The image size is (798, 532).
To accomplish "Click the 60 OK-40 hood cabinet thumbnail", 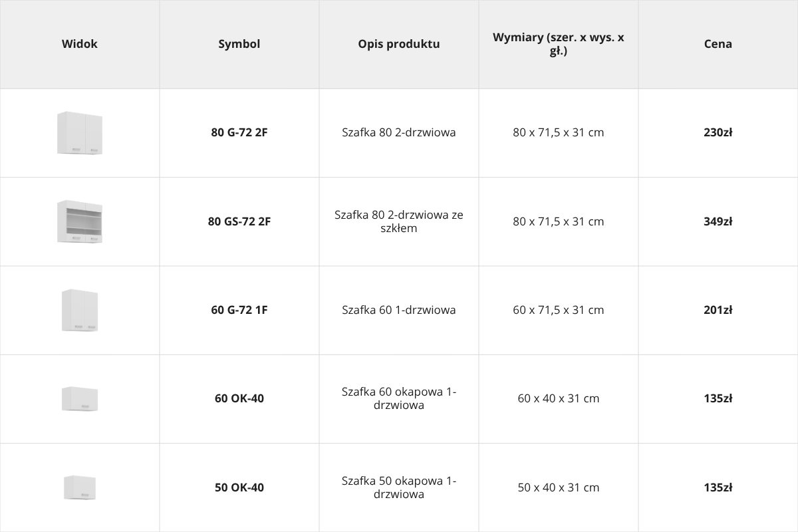I will pyautogui.click(x=80, y=398).
